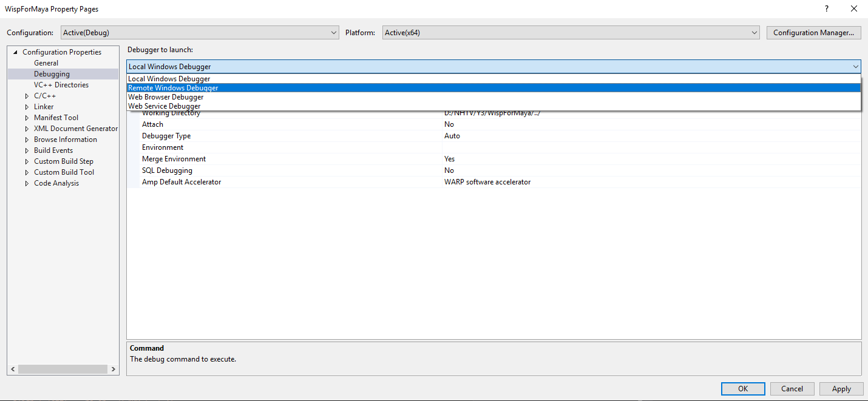Expand the Build Events node arrow
This screenshot has height=401, width=868.
[x=27, y=150]
